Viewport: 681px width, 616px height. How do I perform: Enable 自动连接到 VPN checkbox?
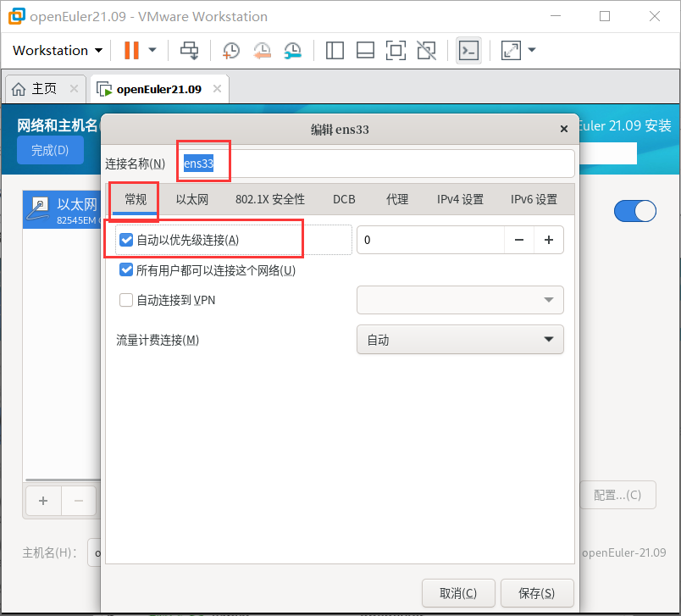point(126,300)
